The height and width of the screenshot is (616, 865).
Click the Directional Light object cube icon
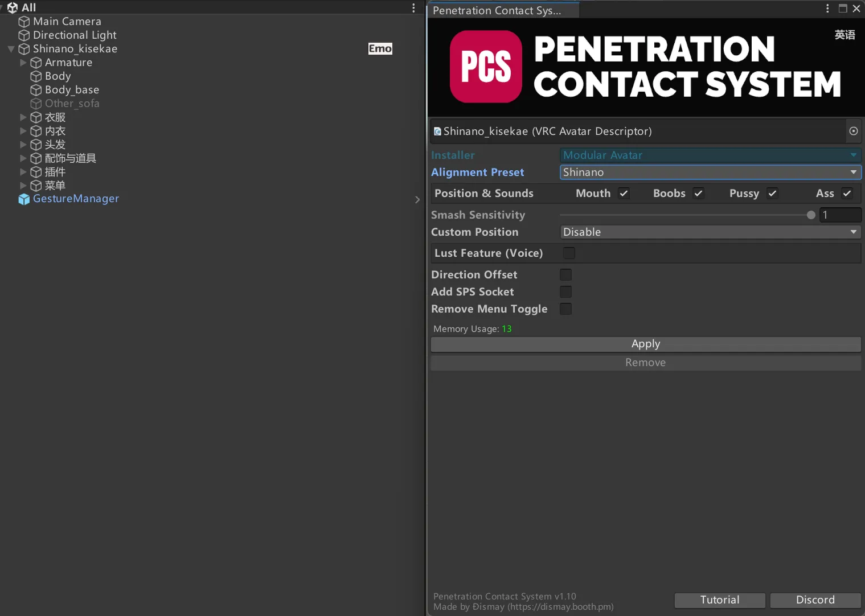coord(24,35)
